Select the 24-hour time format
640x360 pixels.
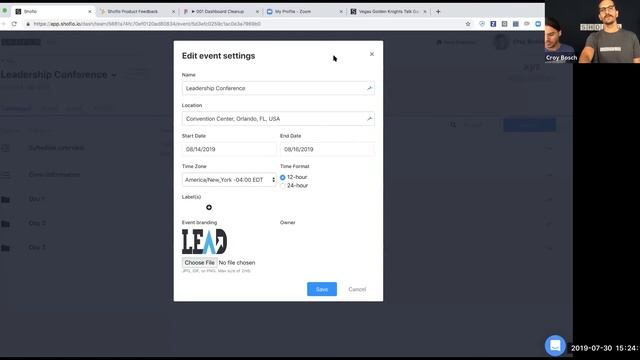point(282,186)
